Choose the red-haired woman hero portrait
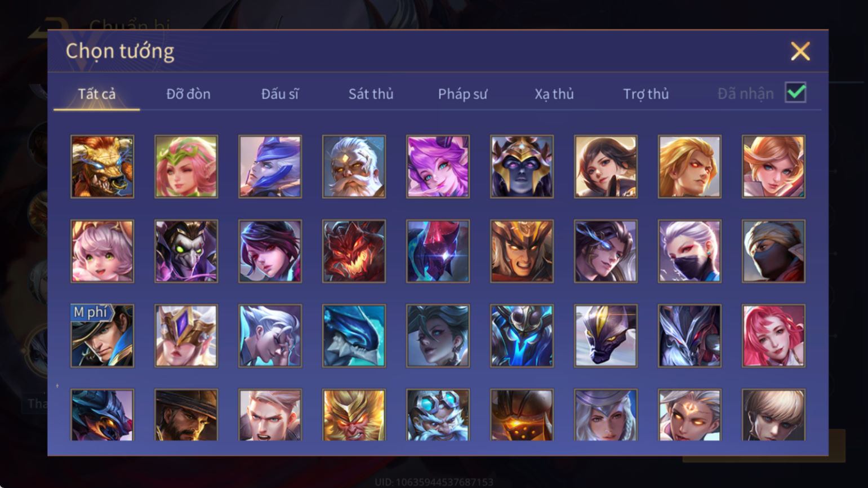Image resolution: width=868 pixels, height=488 pixels. [773, 336]
